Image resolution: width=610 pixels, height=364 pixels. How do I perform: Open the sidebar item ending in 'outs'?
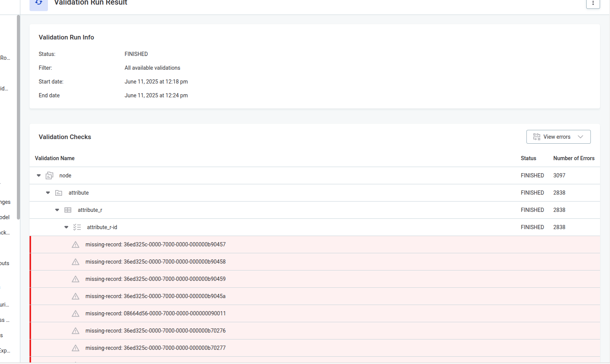point(5,263)
